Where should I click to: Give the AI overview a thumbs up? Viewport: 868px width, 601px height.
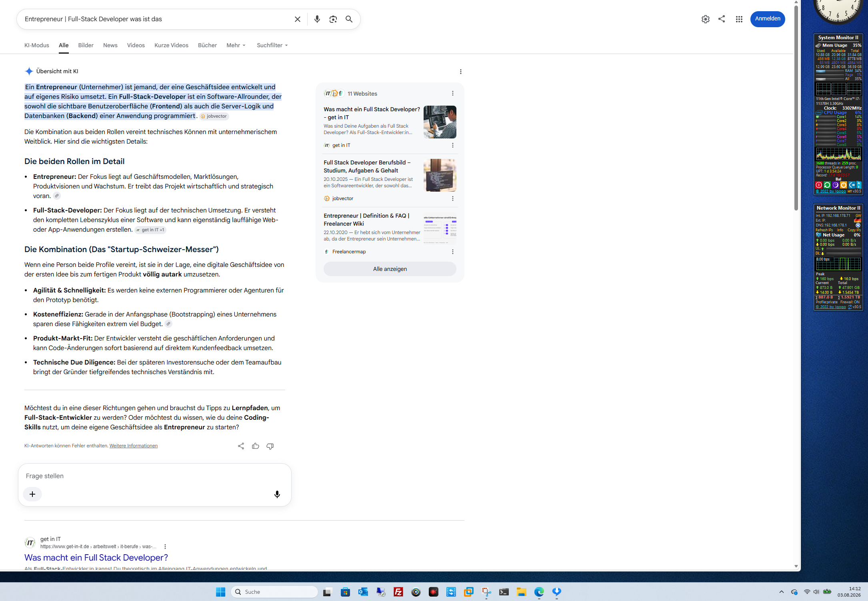(x=256, y=446)
